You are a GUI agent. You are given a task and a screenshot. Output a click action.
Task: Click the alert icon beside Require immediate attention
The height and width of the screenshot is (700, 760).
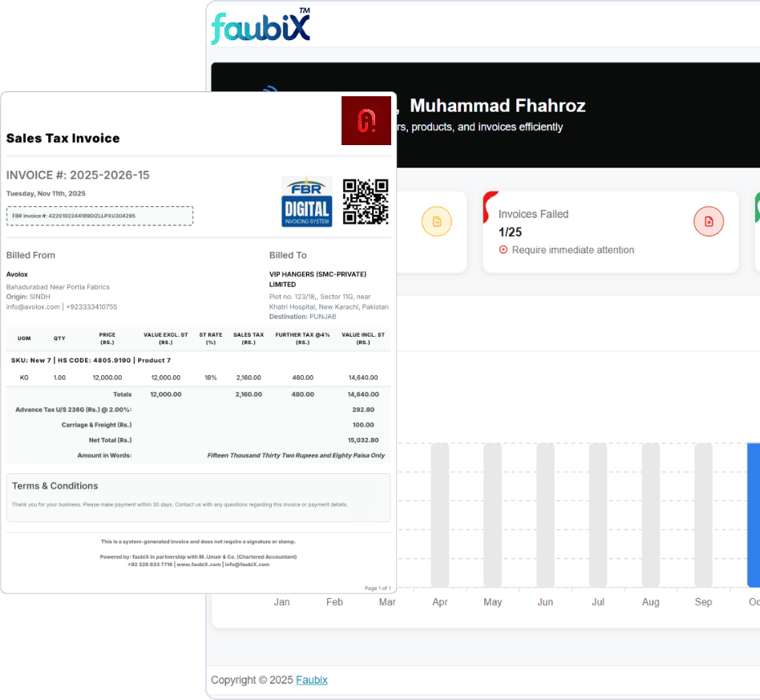pyautogui.click(x=503, y=250)
